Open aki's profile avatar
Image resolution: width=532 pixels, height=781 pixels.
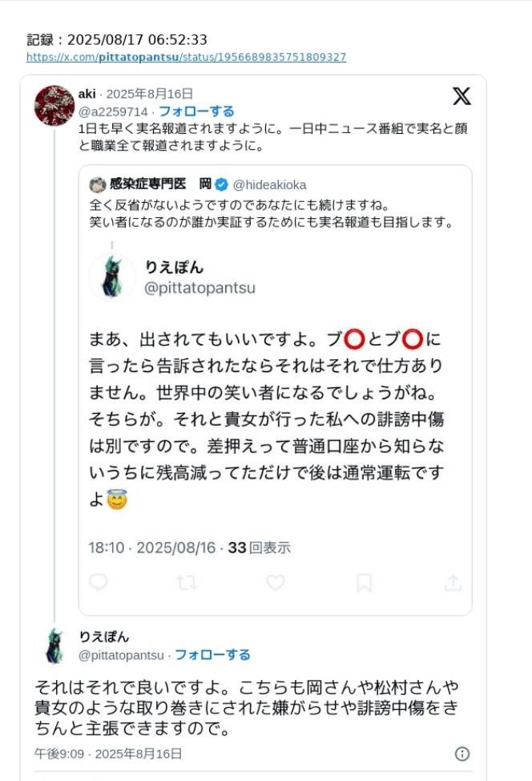tap(54, 105)
